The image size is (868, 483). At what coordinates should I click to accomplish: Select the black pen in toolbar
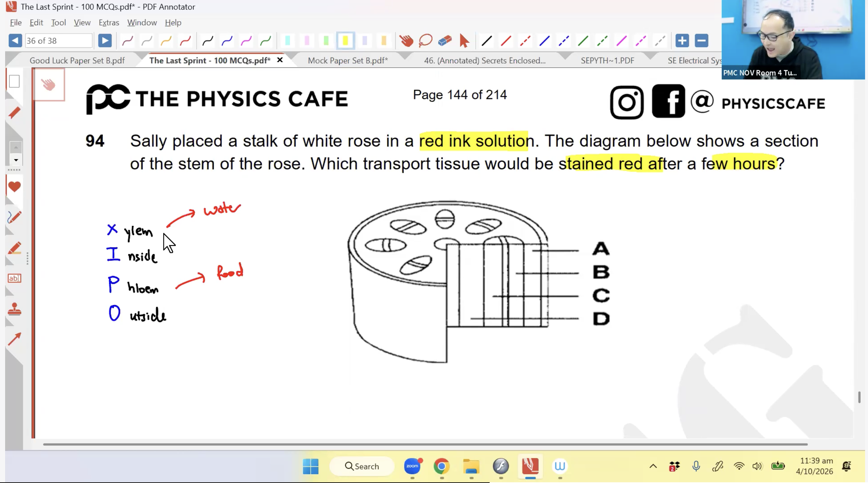(208, 41)
